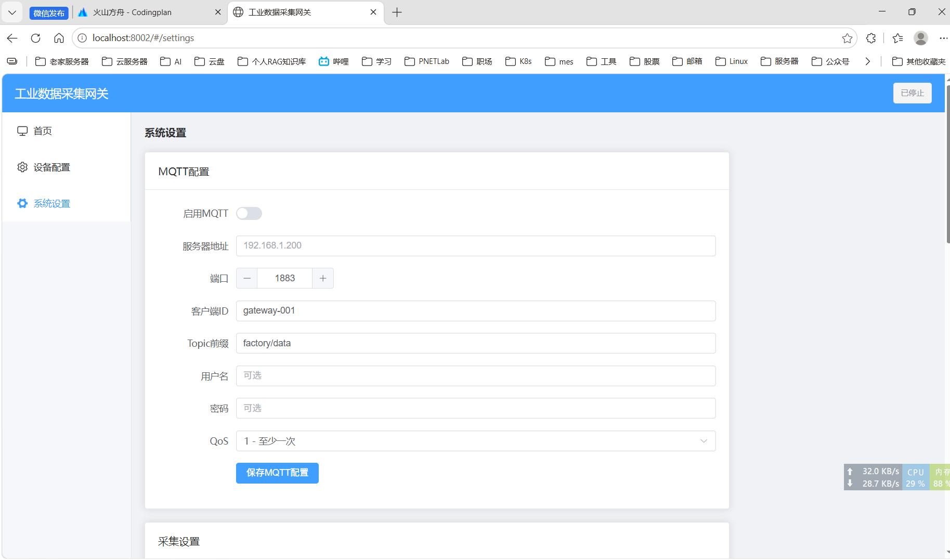
Task: Open the 云盘 bookmark folder
Action: (x=210, y=61)
